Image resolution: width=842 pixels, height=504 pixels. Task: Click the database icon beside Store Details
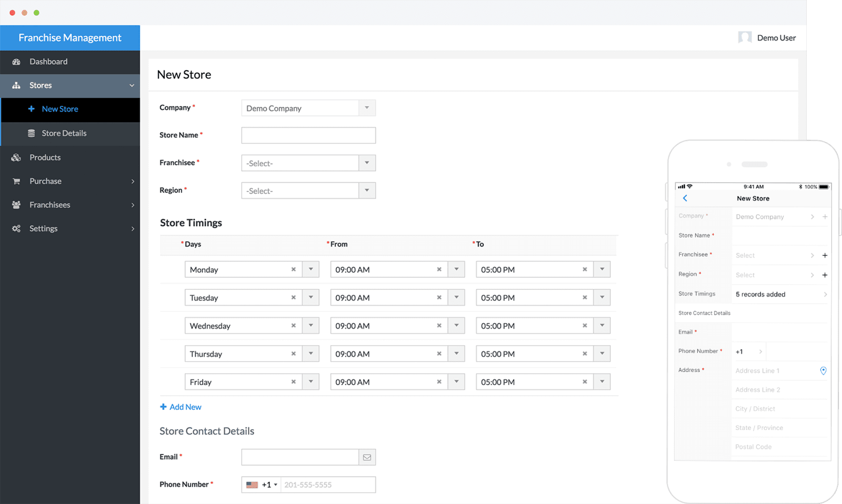click(x=32, y=133)
